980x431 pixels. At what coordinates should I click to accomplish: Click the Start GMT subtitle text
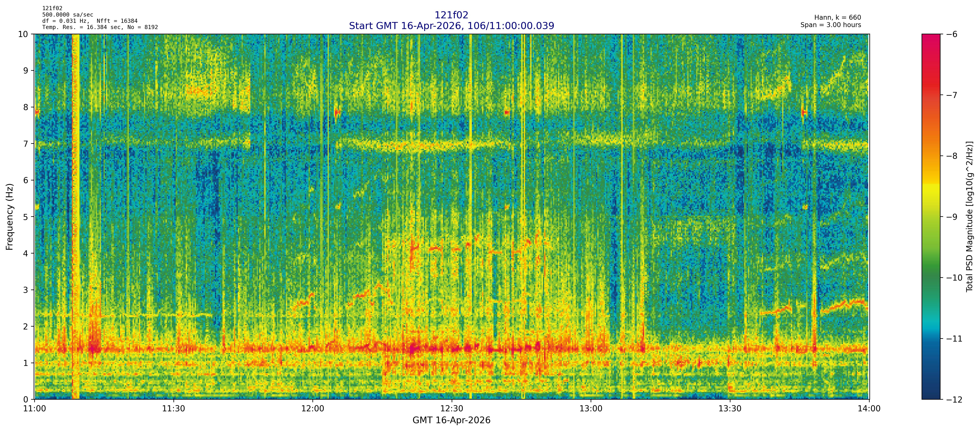[x=451, y=26]
